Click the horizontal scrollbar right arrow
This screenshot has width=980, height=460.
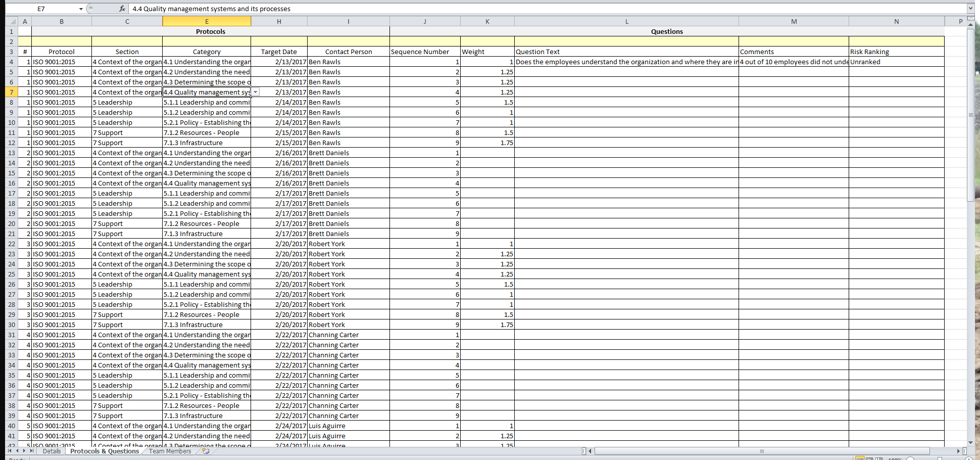click(x=958, y=451)
